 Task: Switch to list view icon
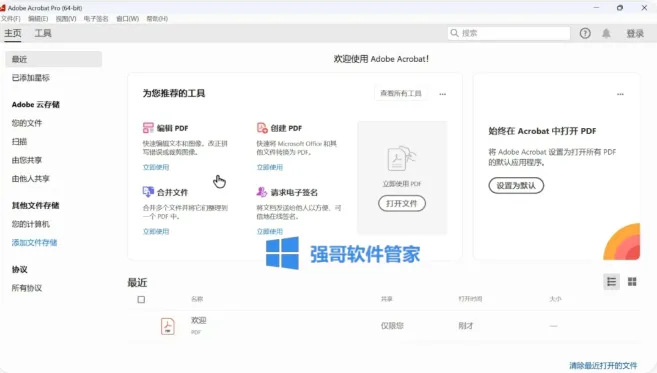(611, 282)
